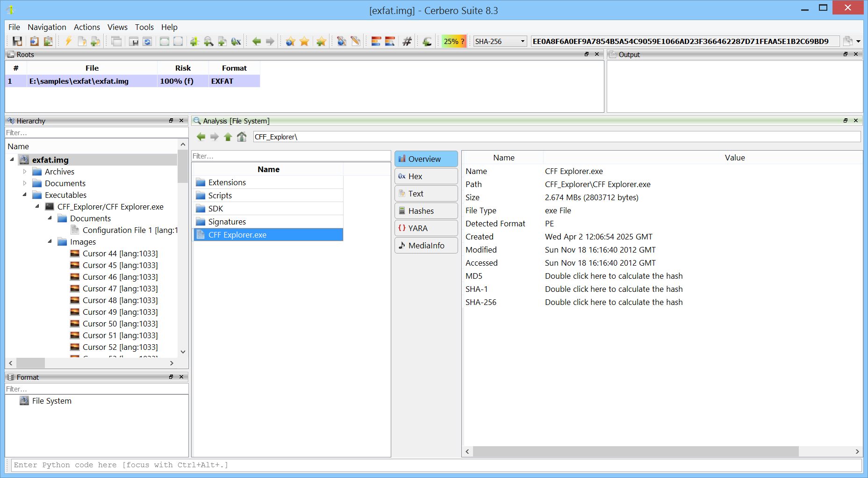Click the blue-cornered rectangle toolbar icon
The height and width of the screenshot is (478, 868).
click(178, 41)
